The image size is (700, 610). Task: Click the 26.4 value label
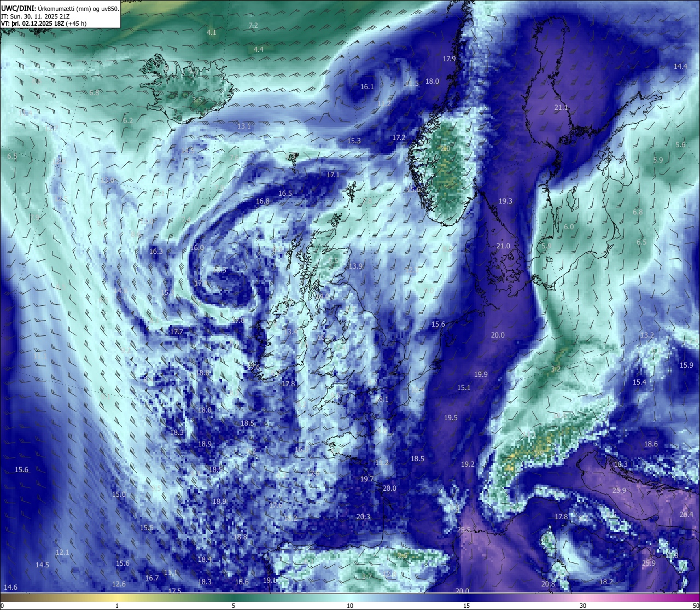coord(686,514)
